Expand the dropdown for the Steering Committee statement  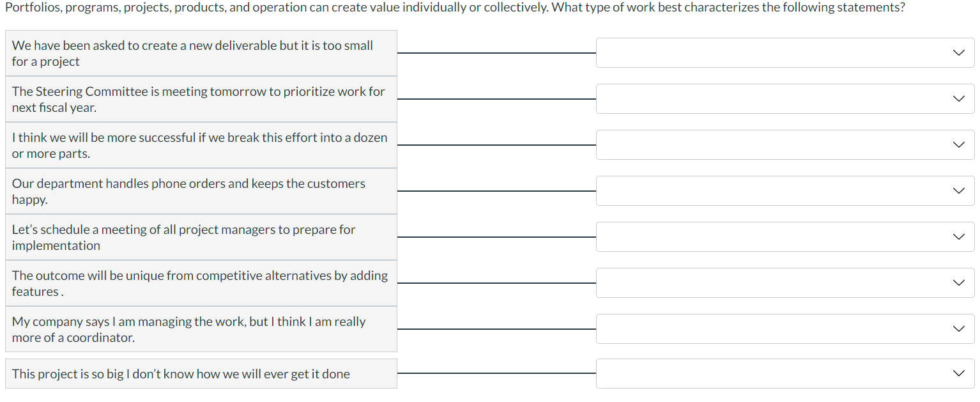point(785,98)
